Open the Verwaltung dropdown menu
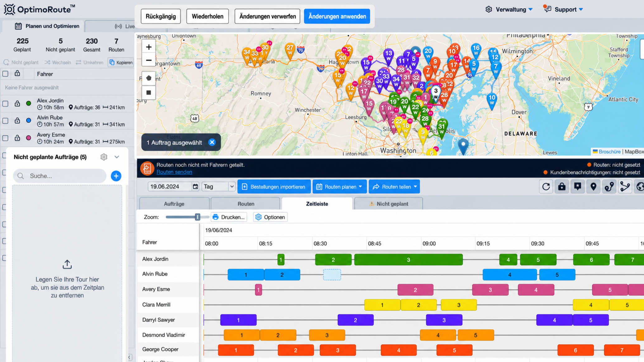644x362 pixels. [509, 9]
